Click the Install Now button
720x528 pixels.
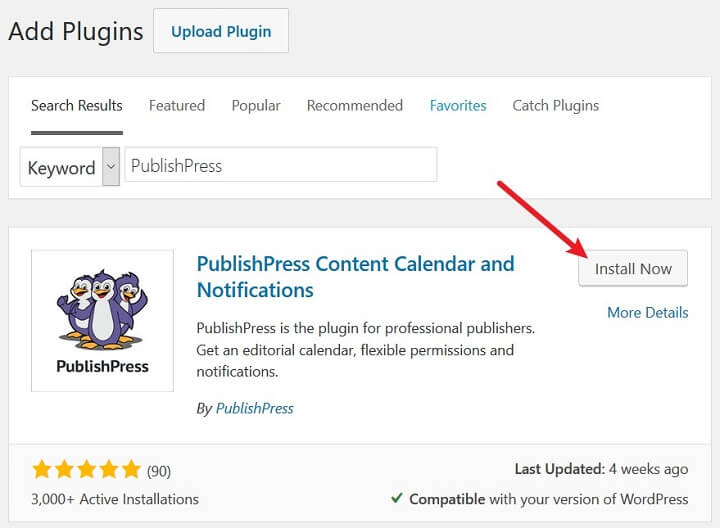(633, 269)
